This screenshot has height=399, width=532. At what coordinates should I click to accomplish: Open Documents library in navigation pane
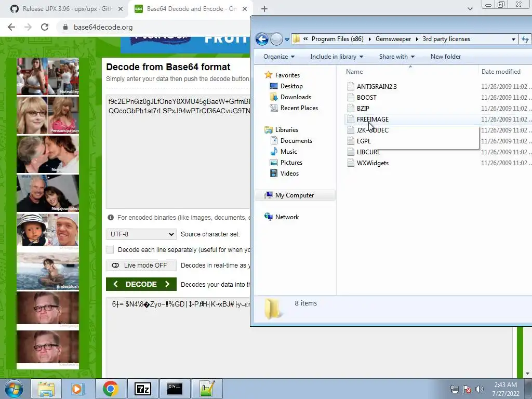coord(296,140)
